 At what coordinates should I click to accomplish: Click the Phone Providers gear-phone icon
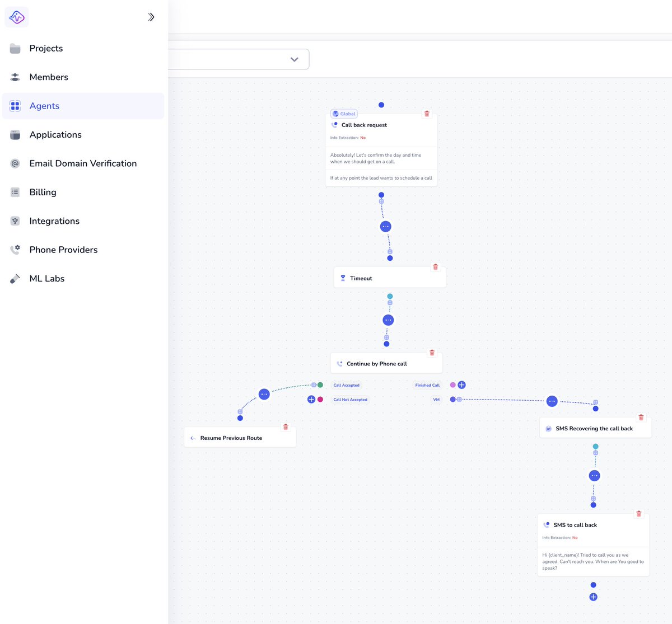tap(15, 250)
